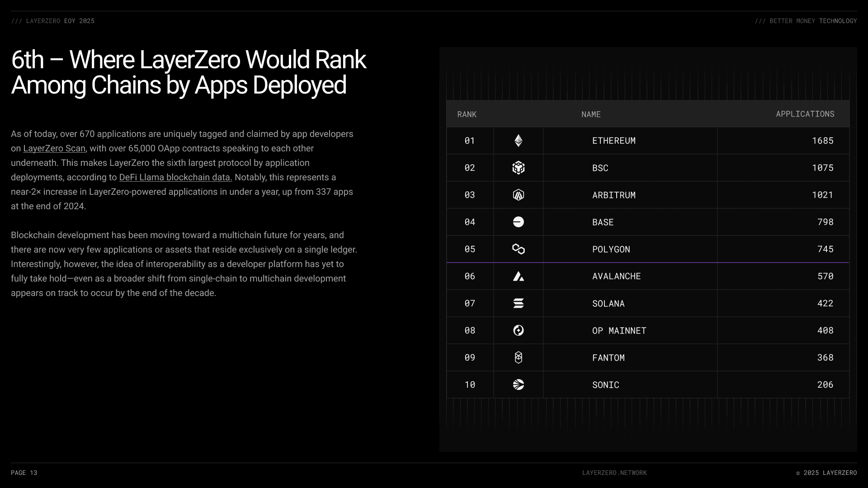The height and width of the screenshot is (488, 868).
Task: Click the Base circle logo icon
Action: [519, 222]
